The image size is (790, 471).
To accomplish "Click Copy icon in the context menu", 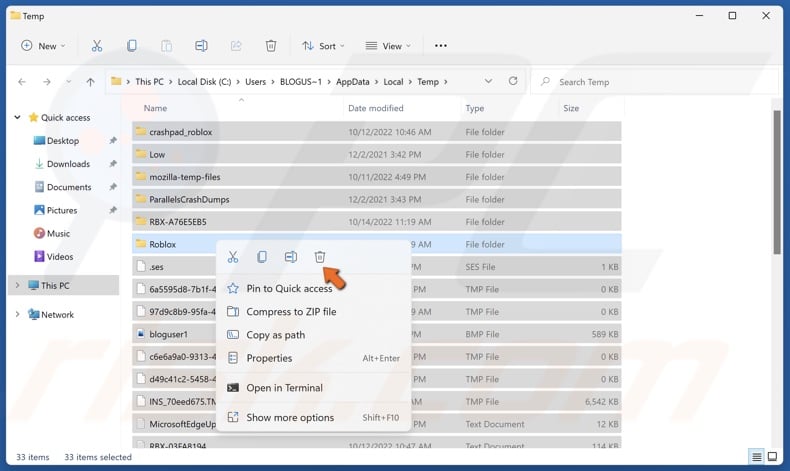I will click(x=261, y=257).
